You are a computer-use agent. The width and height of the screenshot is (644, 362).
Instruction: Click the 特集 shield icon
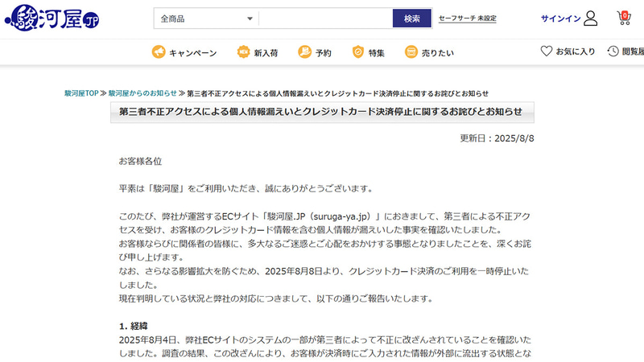pyautogui.click(x=358, y=52)
